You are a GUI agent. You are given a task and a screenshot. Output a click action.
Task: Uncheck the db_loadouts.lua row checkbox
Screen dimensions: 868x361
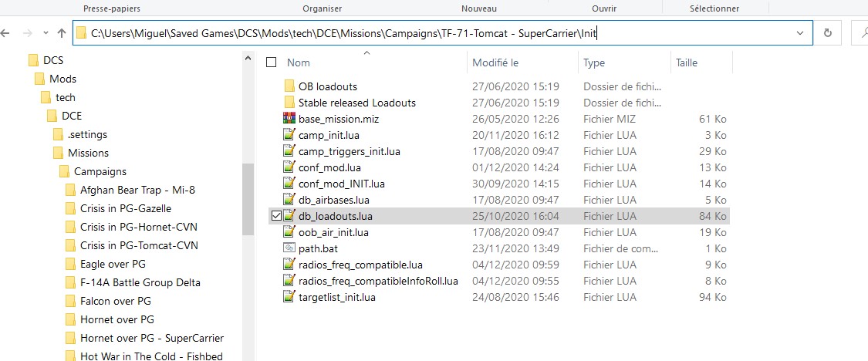tap(277, 216)
